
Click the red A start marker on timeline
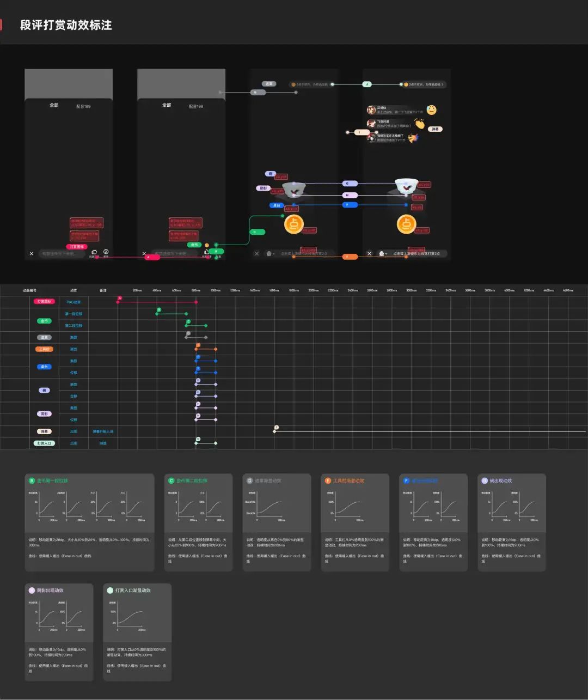tap(120, 299)
